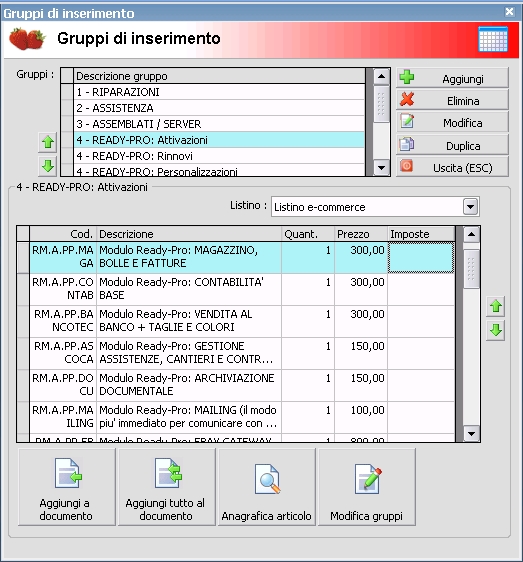
Task: Open Anagrafica articolo
Action: pyautogui.click(x=267, y=487)
